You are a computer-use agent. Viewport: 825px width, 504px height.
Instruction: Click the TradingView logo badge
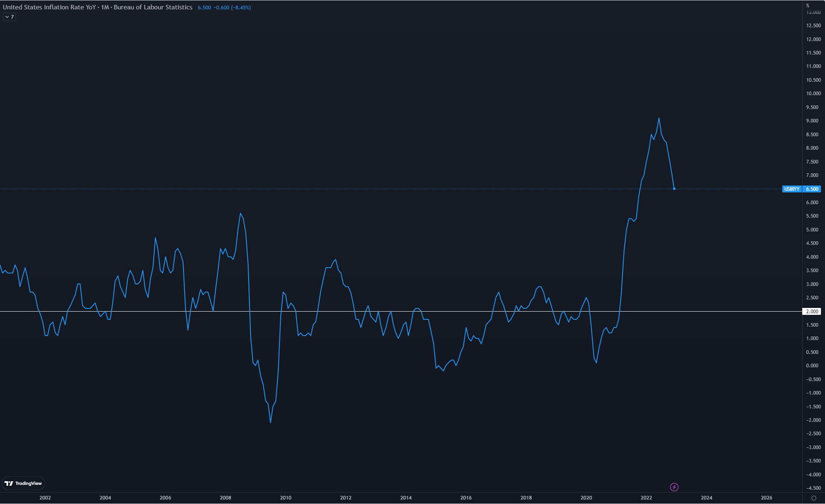coord(23,483)
